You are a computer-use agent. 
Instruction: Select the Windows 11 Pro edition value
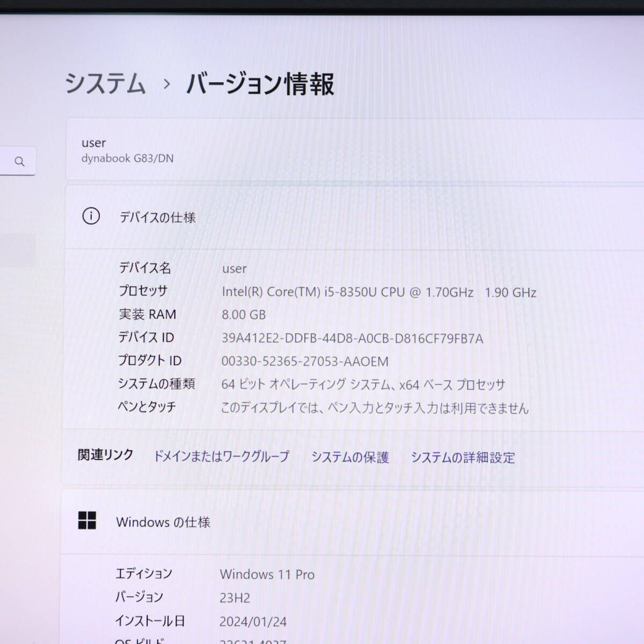(267, 574)
